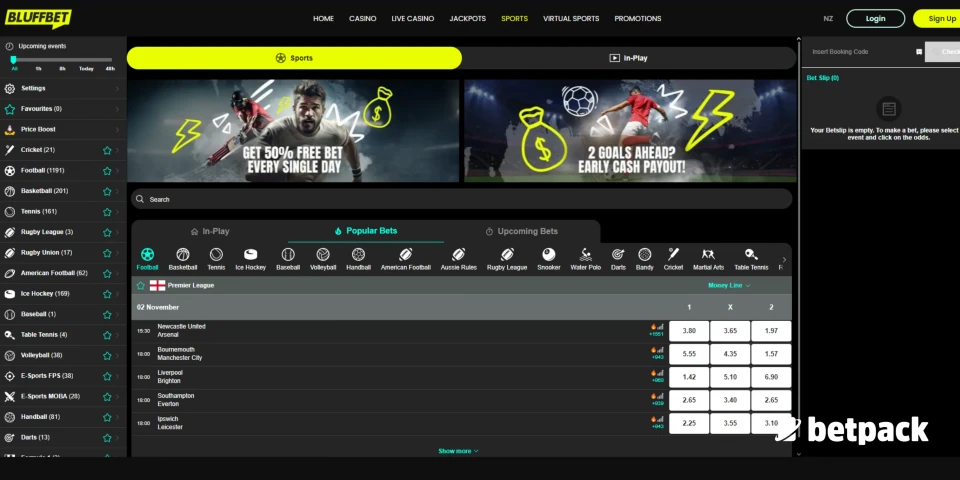This screenshot has height=480, width=960.
Task: Open Martial Arts from the sports icons
Action: coord(708,255)
